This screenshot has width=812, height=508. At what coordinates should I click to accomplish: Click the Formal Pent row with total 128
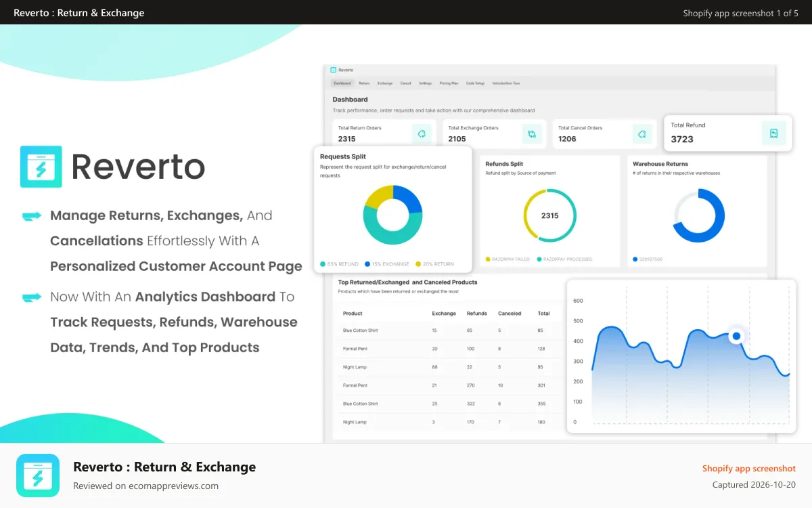(x=449, y=349)
